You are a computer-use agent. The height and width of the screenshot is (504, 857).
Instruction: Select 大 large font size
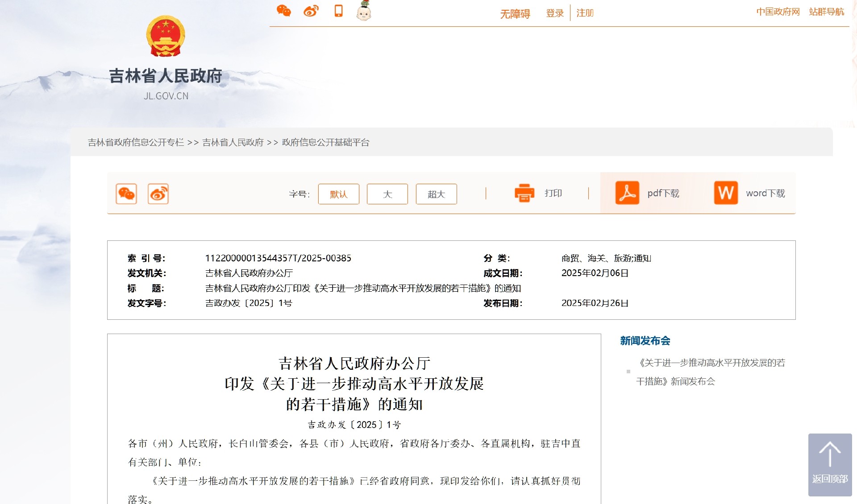pos(387,194)
